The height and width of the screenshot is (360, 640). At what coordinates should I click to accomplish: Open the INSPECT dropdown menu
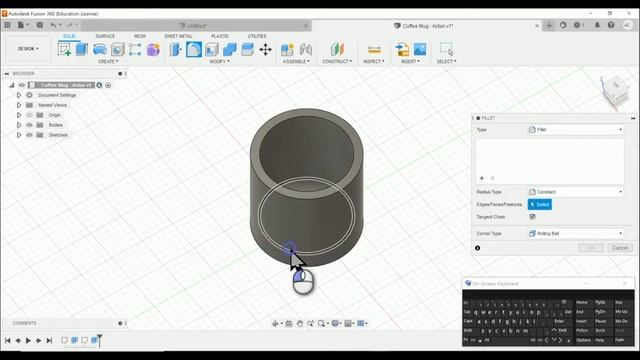coord(374,61)
